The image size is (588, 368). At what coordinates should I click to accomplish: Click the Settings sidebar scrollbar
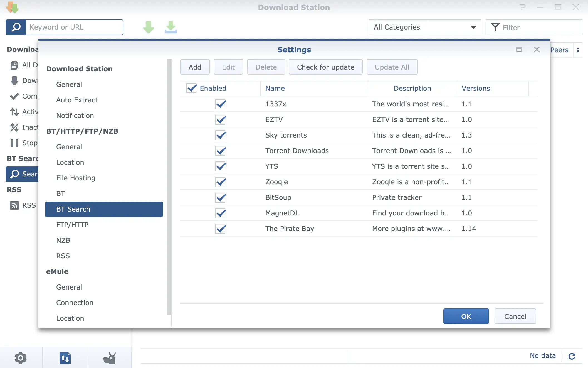click(x=169, y=187)
